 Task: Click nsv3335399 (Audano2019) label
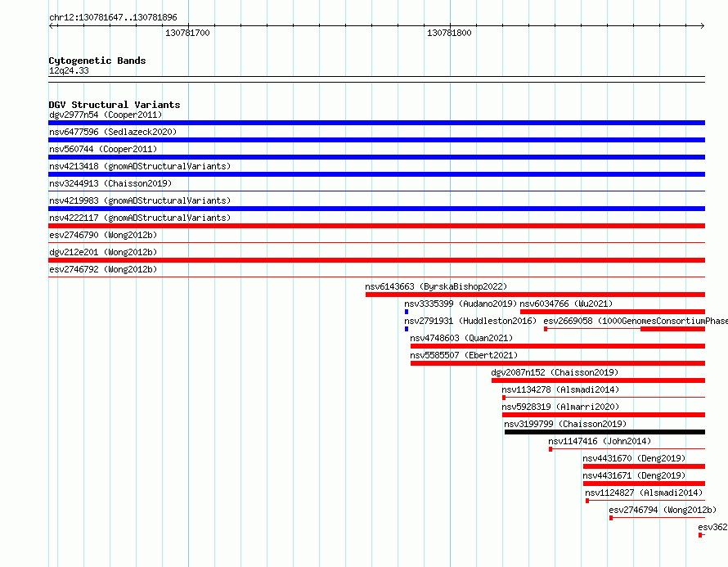460,304
